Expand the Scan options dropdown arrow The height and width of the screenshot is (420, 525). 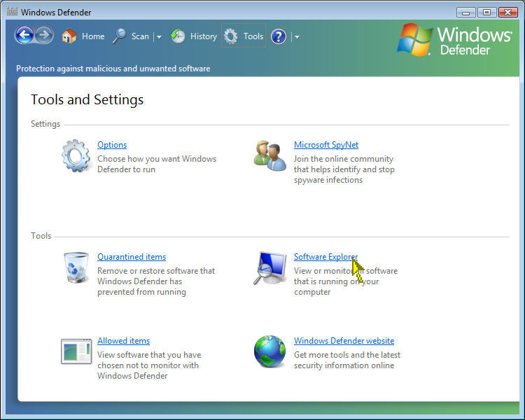[159, 37]
